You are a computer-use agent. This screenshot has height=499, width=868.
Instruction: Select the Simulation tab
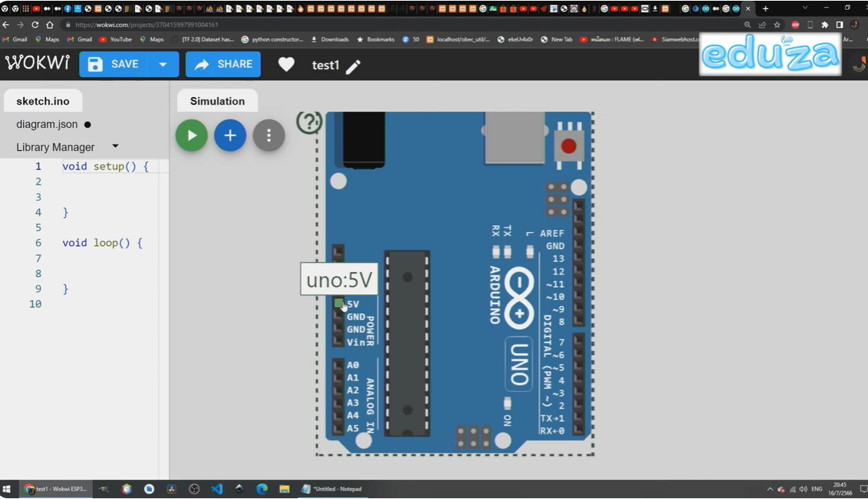point(217,101)
